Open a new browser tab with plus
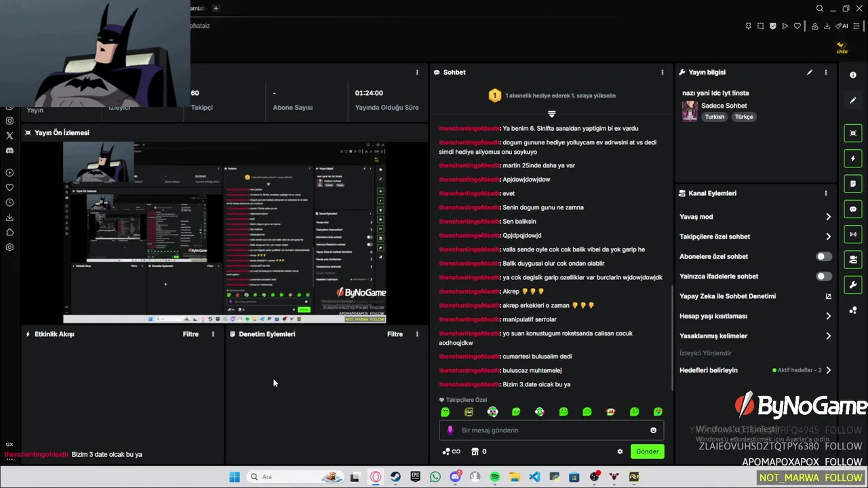The width and height of the screenshot is (868, 488). click(216, 8)
